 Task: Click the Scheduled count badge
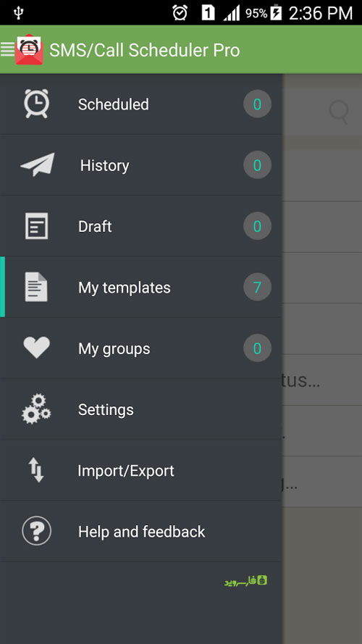point(257,104)
